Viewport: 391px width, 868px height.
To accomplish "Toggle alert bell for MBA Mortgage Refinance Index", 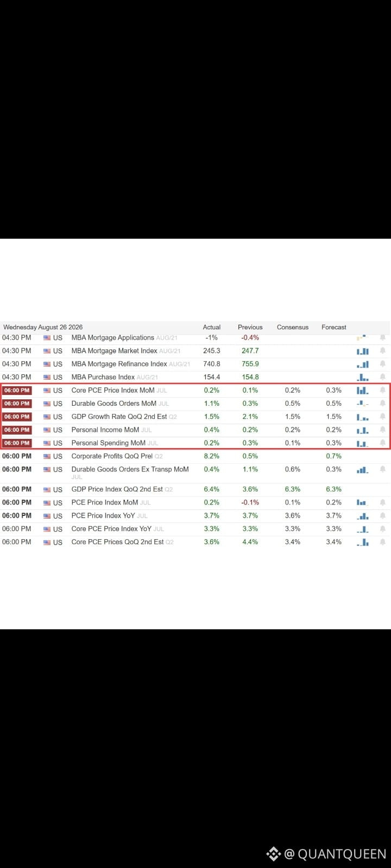I will [383, 364].
